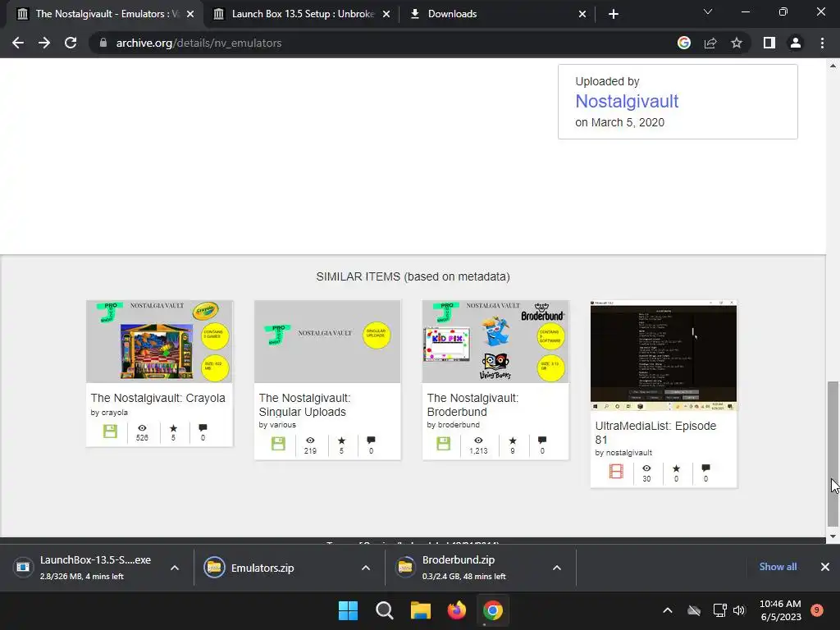Go forward to the next page

(44, 43)
